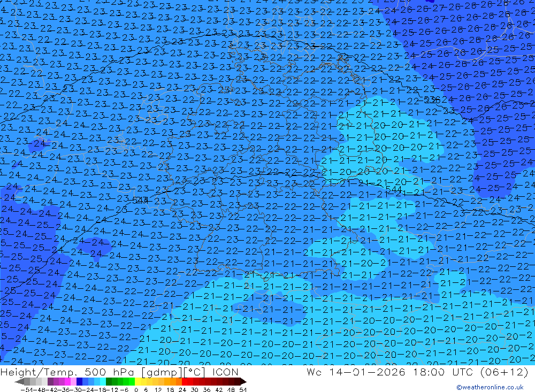535x392 pixels.
Task: Click the date '14-01-2026' in the caption
Action: (x=367, y=372)
